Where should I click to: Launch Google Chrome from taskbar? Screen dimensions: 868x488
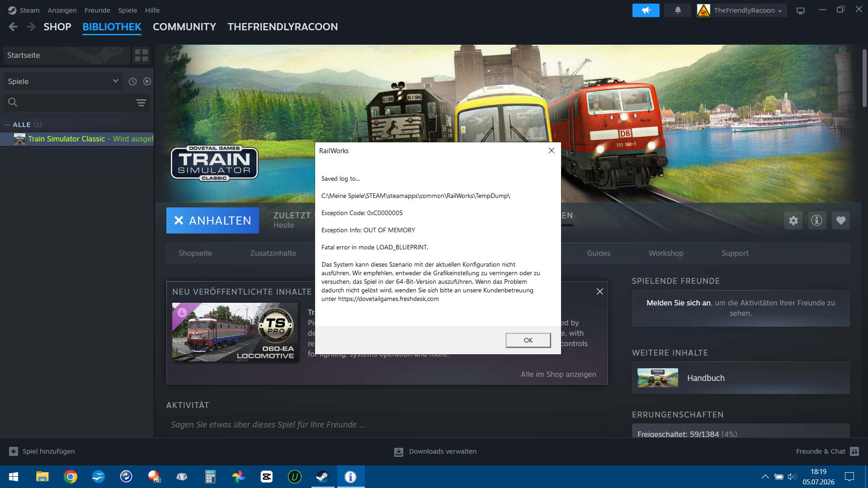[x=70, y=477]
